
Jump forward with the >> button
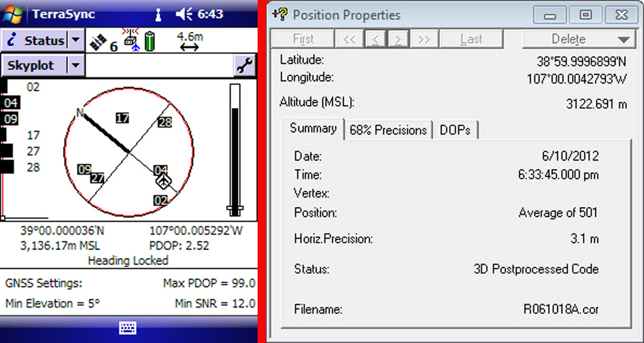click(424, 39)
